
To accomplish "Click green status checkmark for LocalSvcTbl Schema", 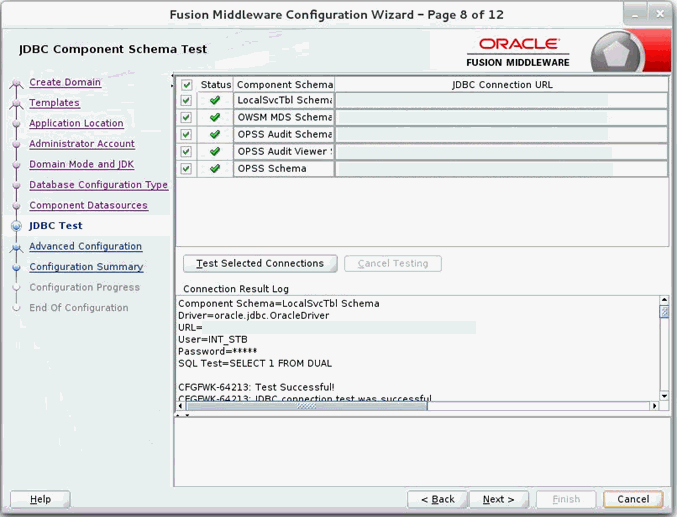I will click(x=215, y=100).
